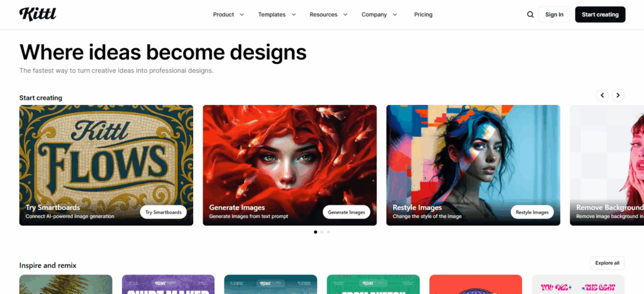Expand the Resources dropdown menu

click(x=328, y=14)
